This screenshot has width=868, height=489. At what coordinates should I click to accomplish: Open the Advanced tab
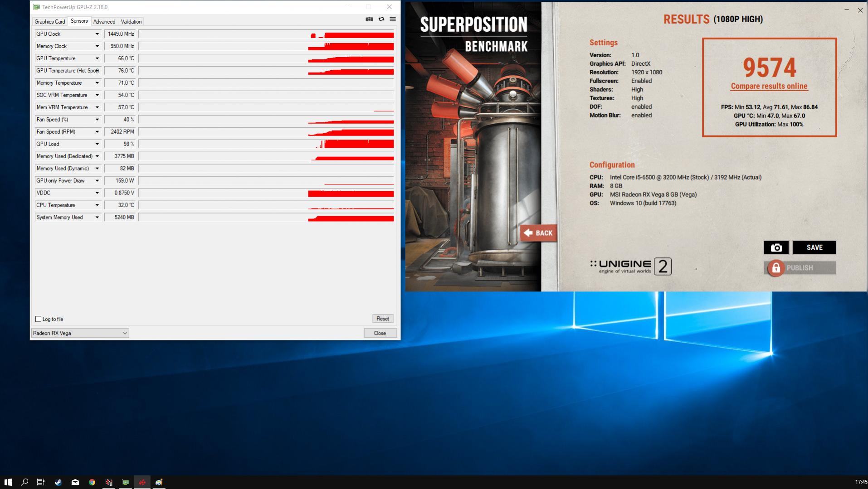click(x=104, y=21)
